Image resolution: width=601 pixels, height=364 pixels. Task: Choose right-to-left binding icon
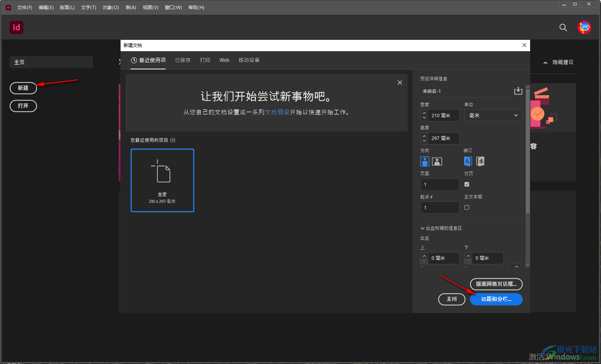click(480, 162)
